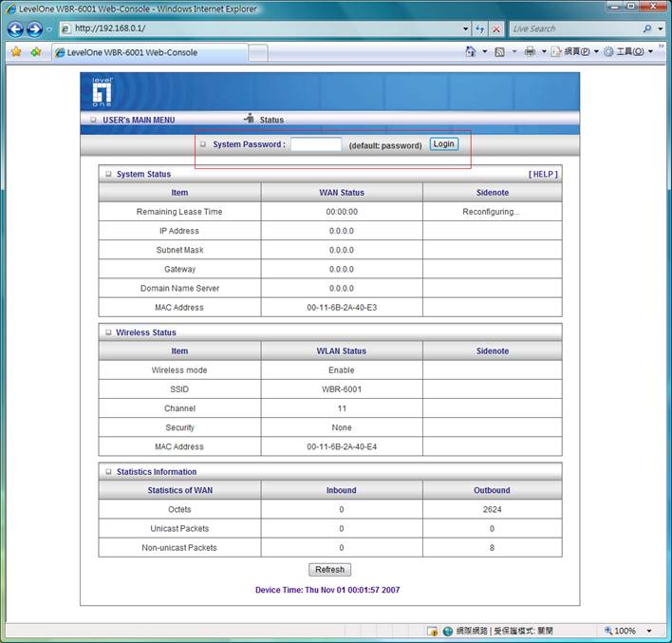Click the address bar showing http://192.168.0.1/
The height and width of the screenshot is (643, 672).
coord(261,28)
